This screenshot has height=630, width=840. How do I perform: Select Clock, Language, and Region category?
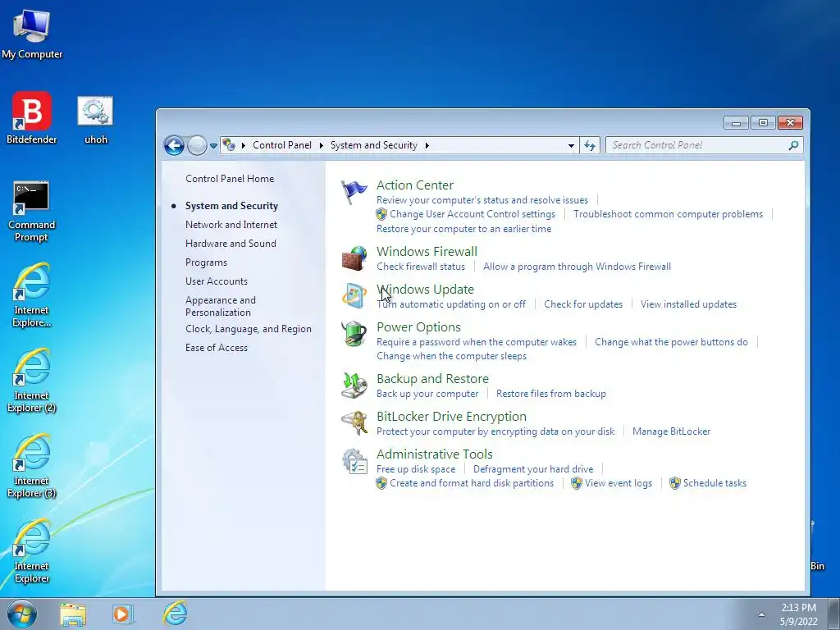248,329
